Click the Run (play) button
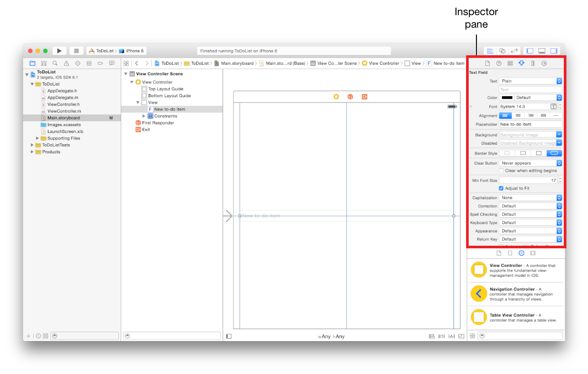The height and width of the screenshot is (374, 588). coord(59,51)
